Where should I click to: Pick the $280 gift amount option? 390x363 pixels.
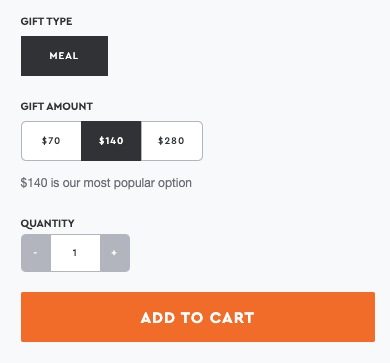[172, 141]
